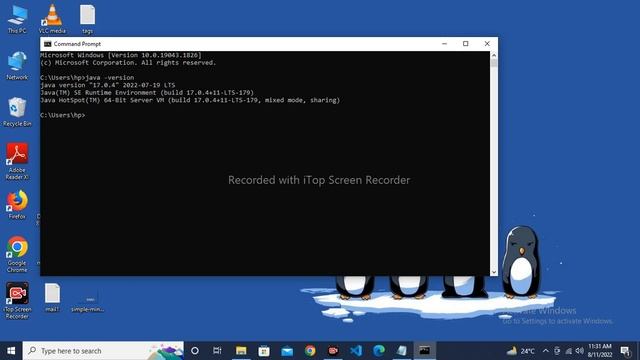Click the Command Prompt scrollbar down arrow
Screen dimensions: 640x360
click(494, 272)
